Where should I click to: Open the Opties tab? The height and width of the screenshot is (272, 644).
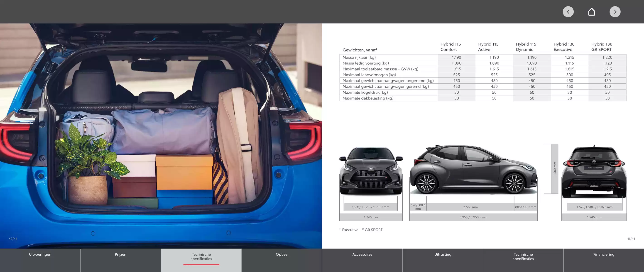pyautogui.click(x=282, y=260)
